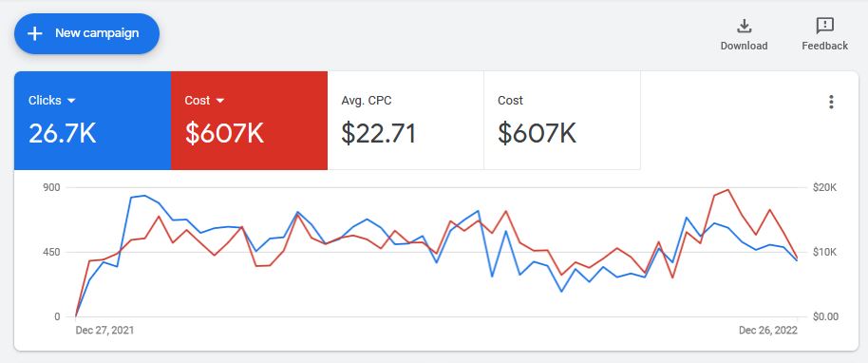The height and width of the screenshot is (363, 868).
Task: Open the three-dot more options menu
Action: tap(830, 102)
